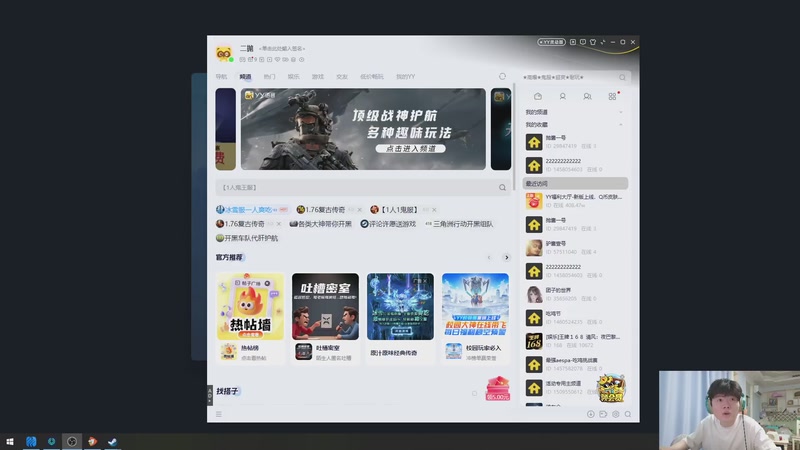This screenshot has width=800, height=450.
Task: Click the search magnifier in the bottom bar
Action: [628, 414]
